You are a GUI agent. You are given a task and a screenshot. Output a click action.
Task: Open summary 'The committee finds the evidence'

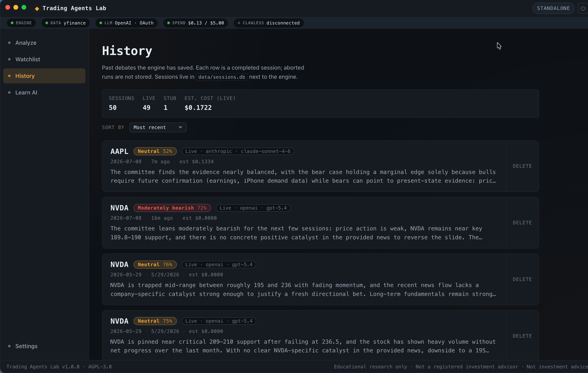tap(303, 177)
